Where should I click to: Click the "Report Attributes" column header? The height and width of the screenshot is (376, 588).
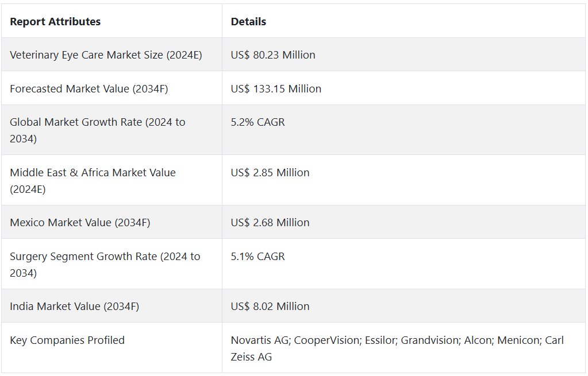tap(55, 22)
